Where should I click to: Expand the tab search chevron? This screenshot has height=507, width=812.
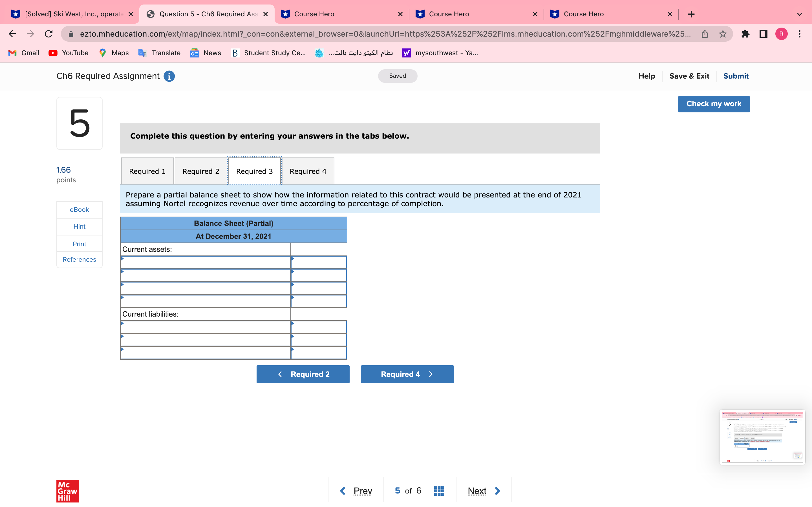pos(800,14)
